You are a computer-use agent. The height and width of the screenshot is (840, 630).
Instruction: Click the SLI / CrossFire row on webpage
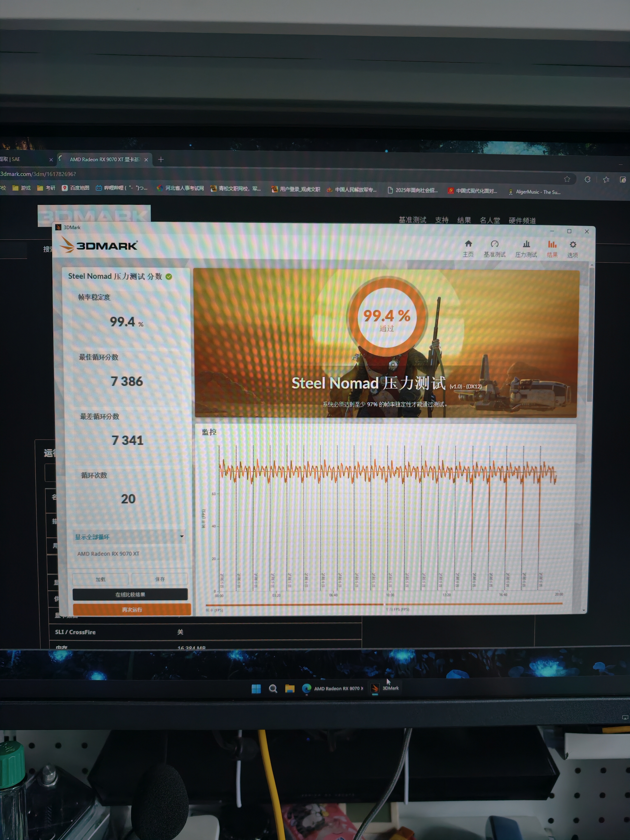click(205, 632)
